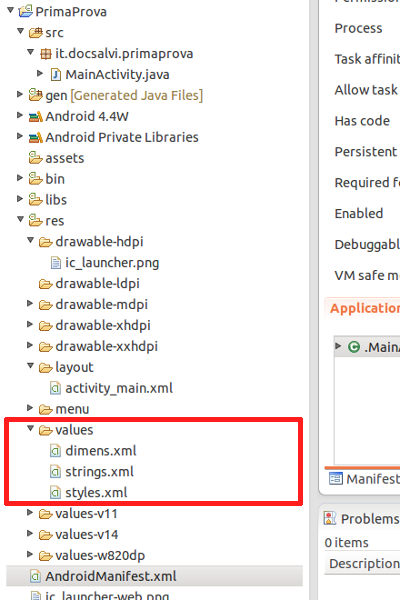Viewport: 400px width, 600px height.
Task: Expand the values-v11 folder
Action: click(30, 512)
